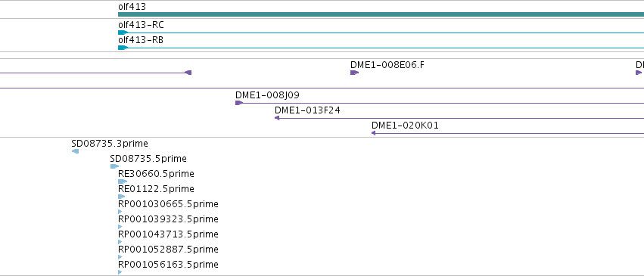
Task: Click the olf413-RC transcript exon arrow
Action: (x=123, y=33)
